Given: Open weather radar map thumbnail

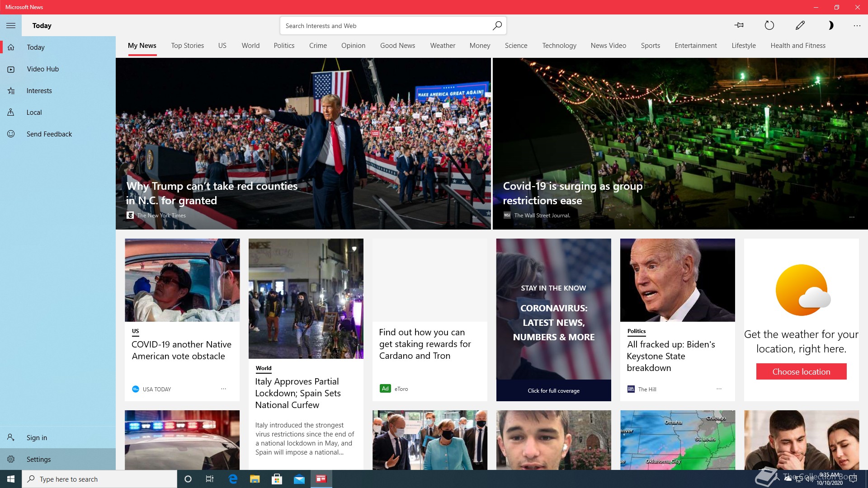Looking at the screenshot, I should (x=677, y=440).
